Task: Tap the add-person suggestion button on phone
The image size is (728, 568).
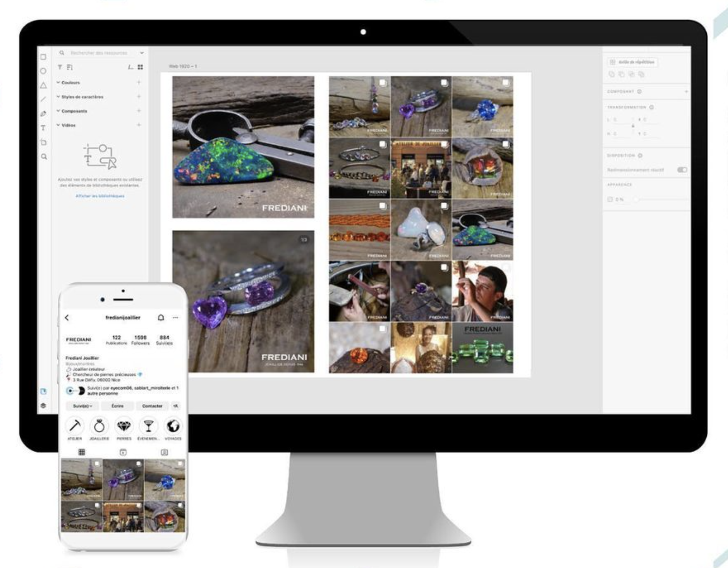Action: 175,406
